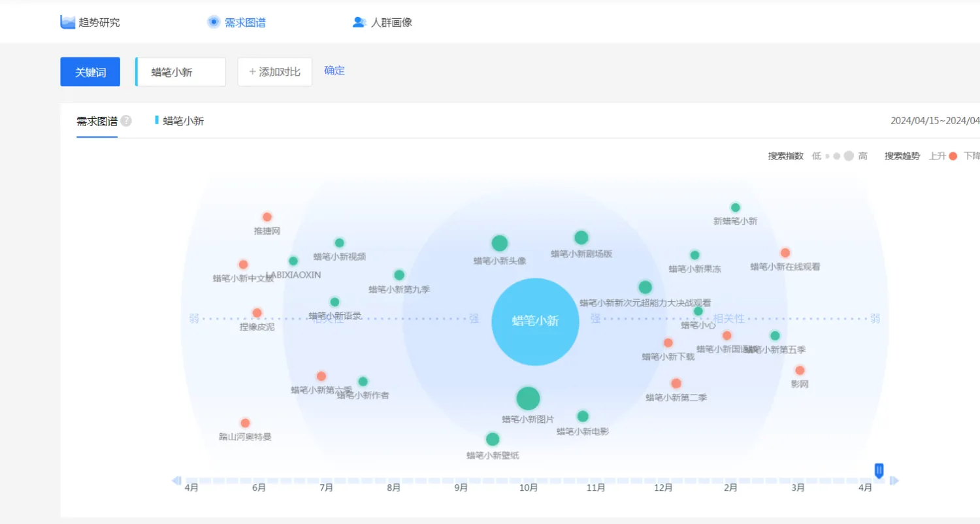Jump to 6月 on the timeline
This screenshot has width=980, height=524.
pyautogui.click(x=259, y=487)
